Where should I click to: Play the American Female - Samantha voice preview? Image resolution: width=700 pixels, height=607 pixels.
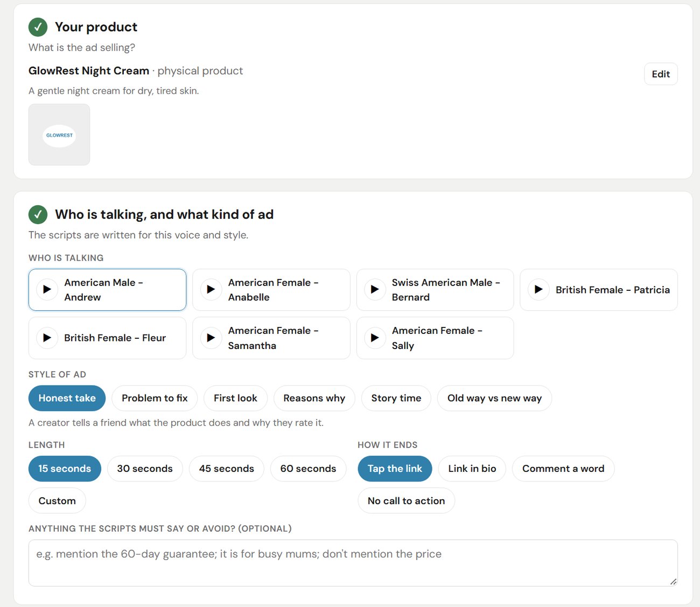coord(211,338)
